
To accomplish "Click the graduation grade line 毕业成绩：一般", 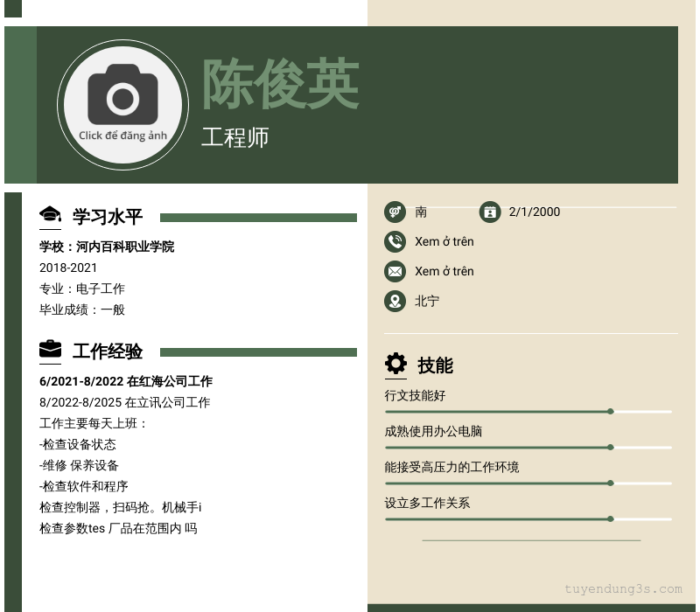I will pos(82,309).
